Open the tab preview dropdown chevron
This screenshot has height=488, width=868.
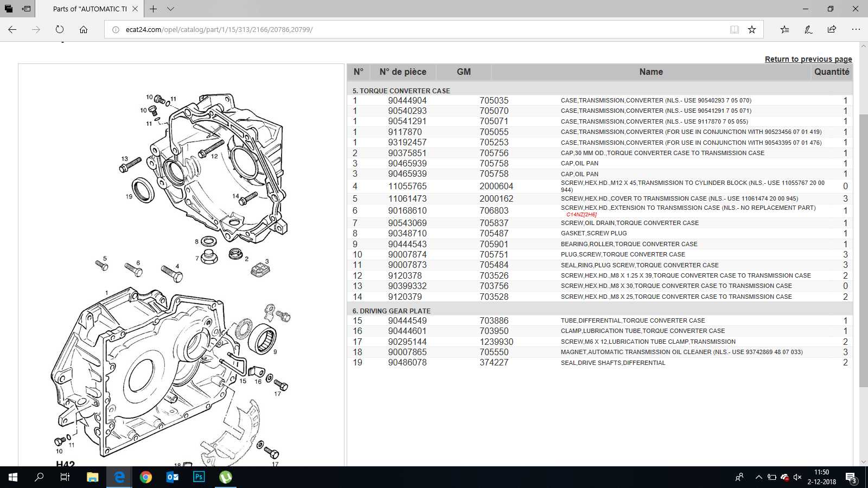(171, 9)
